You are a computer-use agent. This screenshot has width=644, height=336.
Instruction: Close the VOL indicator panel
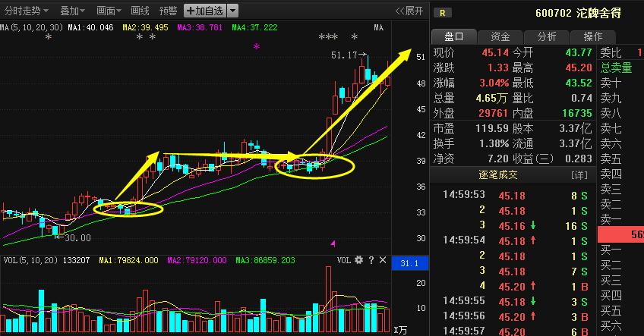383,260
